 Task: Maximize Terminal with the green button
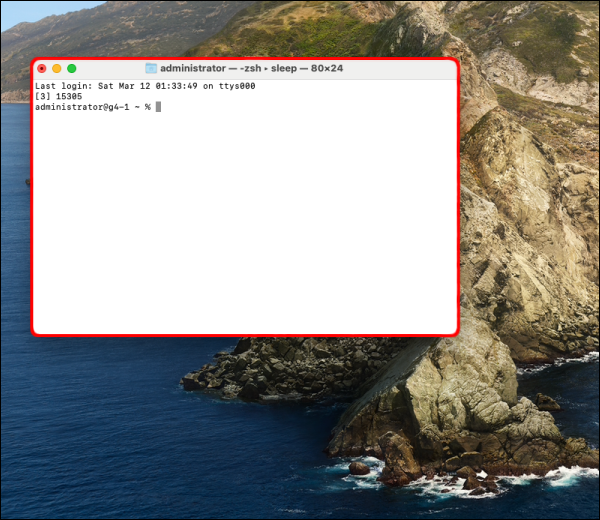click(x=72, y=68)
